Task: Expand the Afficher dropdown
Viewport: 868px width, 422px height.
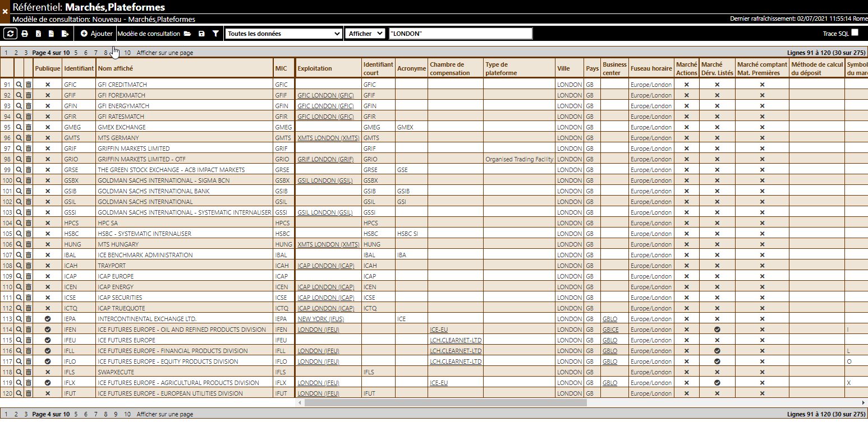Action: click(x=365, y=34)
